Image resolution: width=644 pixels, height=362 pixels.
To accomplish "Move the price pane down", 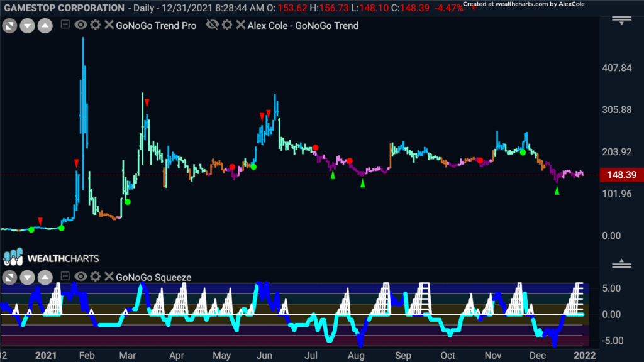I will point(27,26).
